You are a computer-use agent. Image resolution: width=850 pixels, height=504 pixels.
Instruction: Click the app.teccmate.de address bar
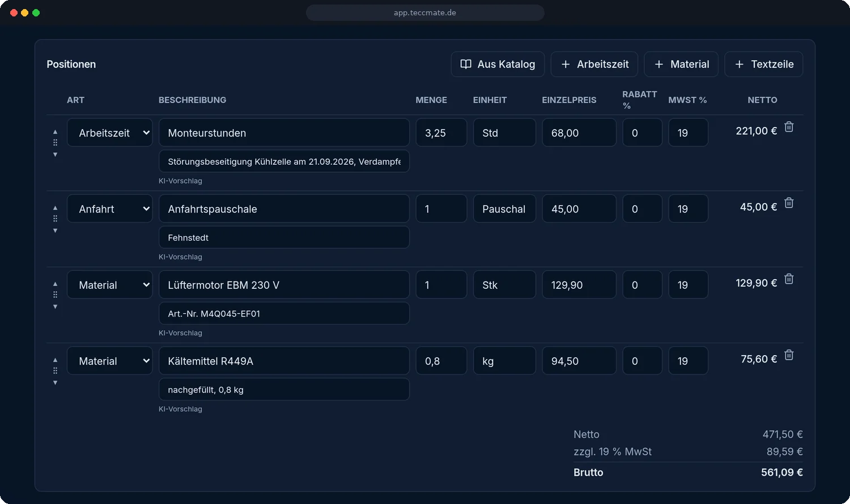tap(425, 12)
